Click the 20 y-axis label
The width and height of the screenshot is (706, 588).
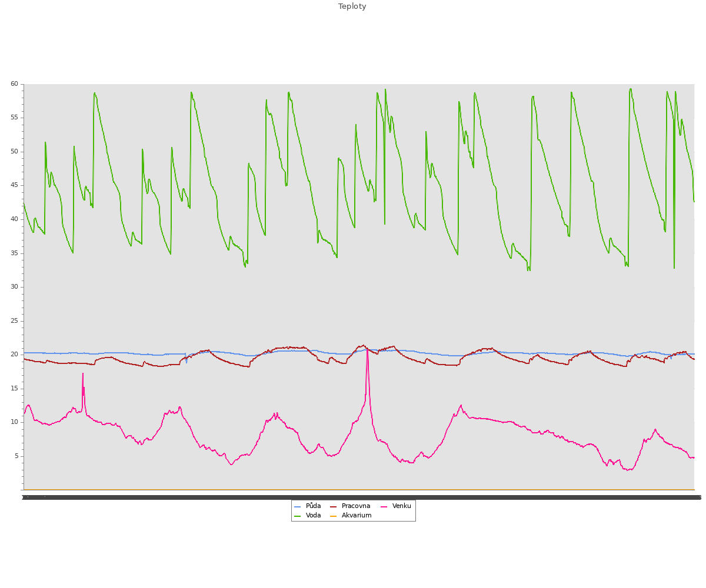coord(14,355)
